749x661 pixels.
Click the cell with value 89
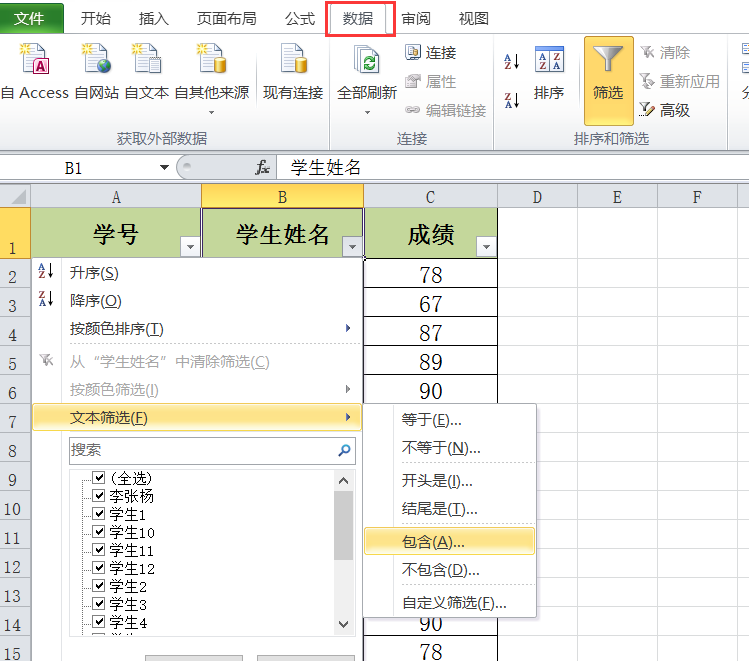click(x=430, y=362)
